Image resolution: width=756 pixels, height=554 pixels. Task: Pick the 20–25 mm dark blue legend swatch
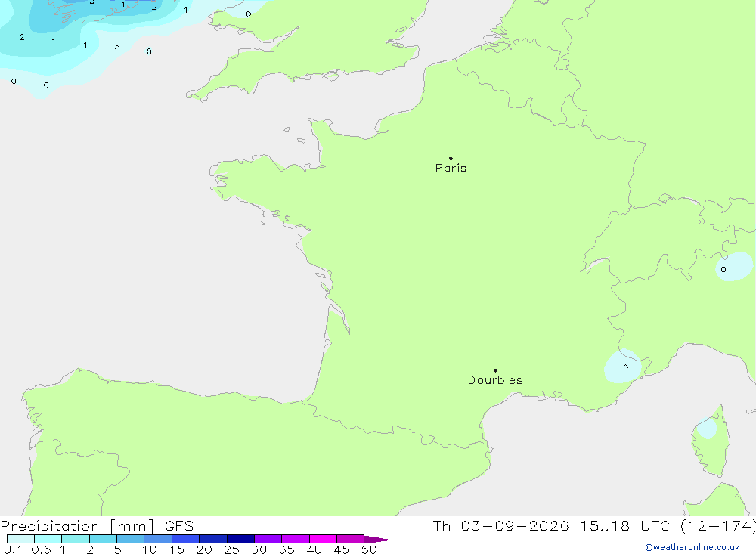click(x=213, y=539)
